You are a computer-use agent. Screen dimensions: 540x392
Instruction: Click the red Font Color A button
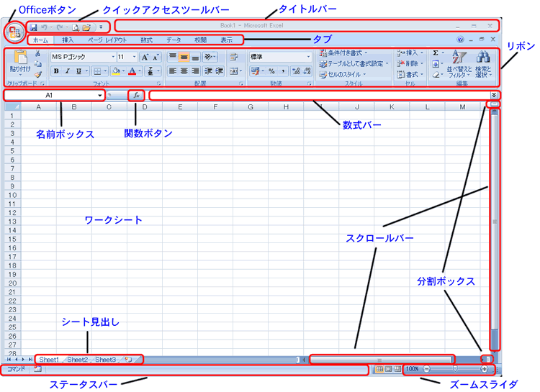tap(132, 71)
